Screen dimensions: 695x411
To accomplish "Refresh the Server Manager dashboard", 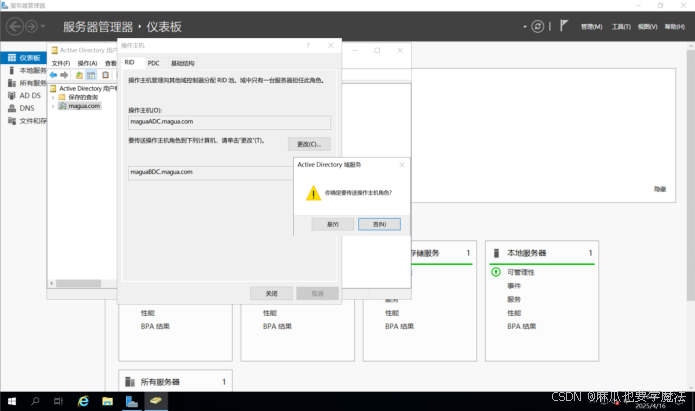I will 537,27.
